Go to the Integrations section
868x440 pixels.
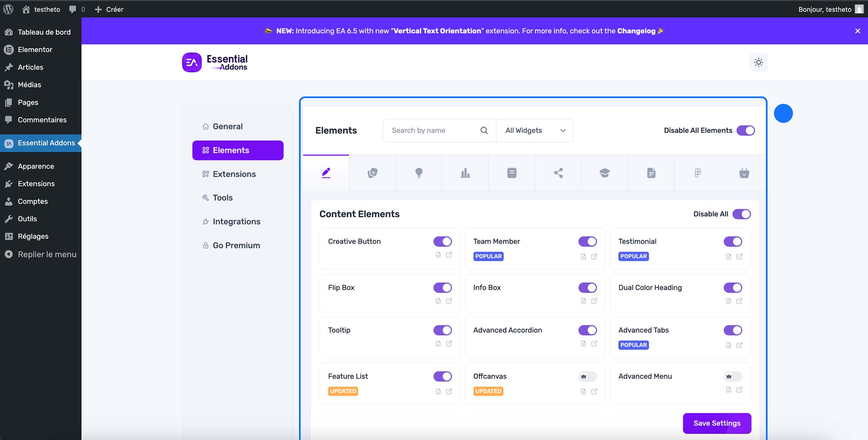(x=236, y=221)
